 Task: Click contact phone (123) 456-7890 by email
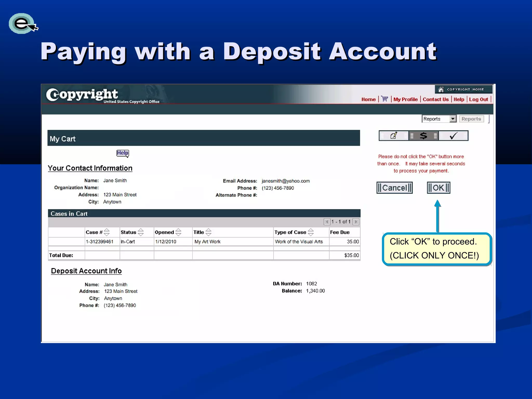tap(278, 188)
